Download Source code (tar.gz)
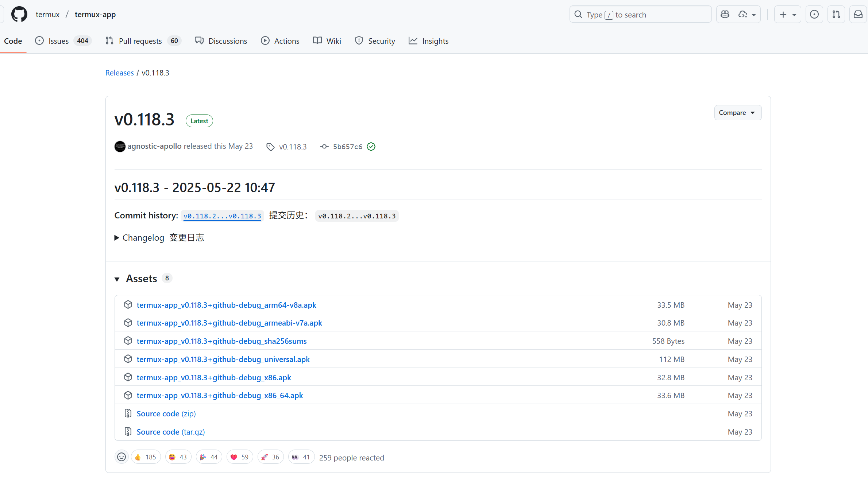This screenshot has height=482, width=868. pyautogui.click(x=171, y=432)
